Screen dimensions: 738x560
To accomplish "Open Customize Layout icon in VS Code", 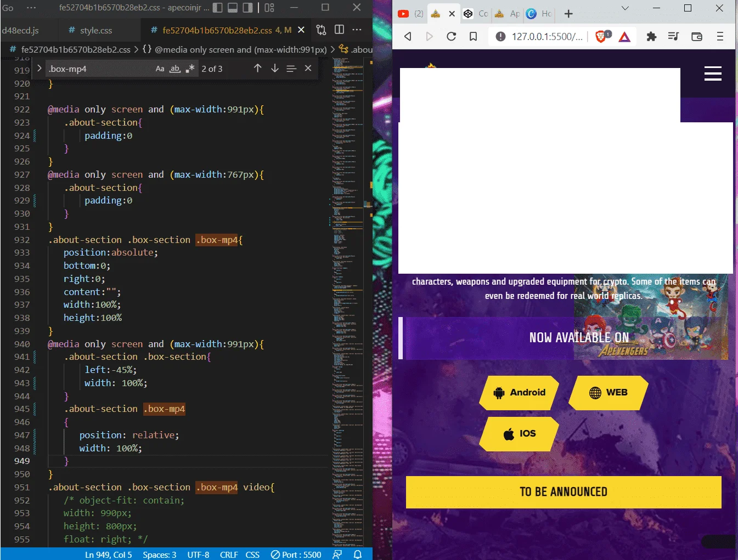I will point(269,8).
